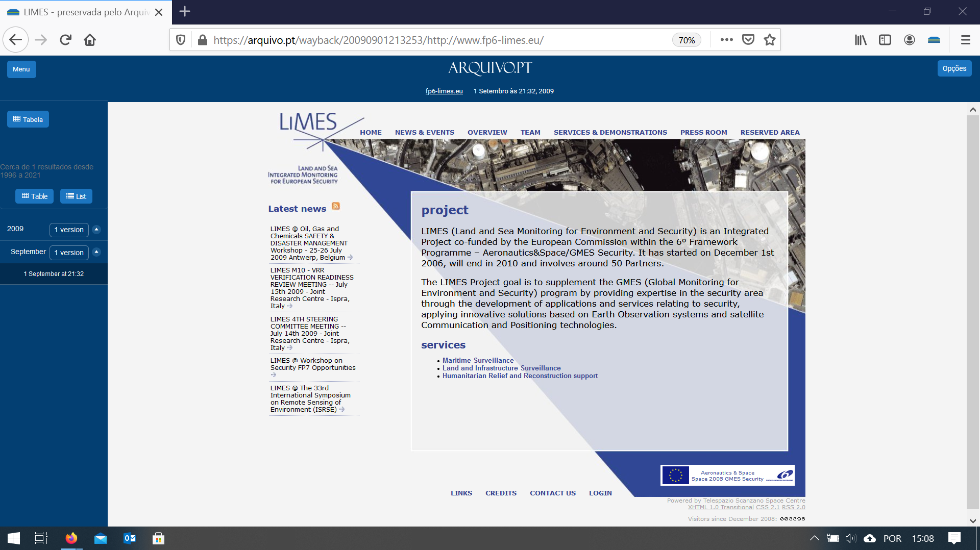Click 1 version button for September
The width and height of the screenshot is (980, 550).
69,253
